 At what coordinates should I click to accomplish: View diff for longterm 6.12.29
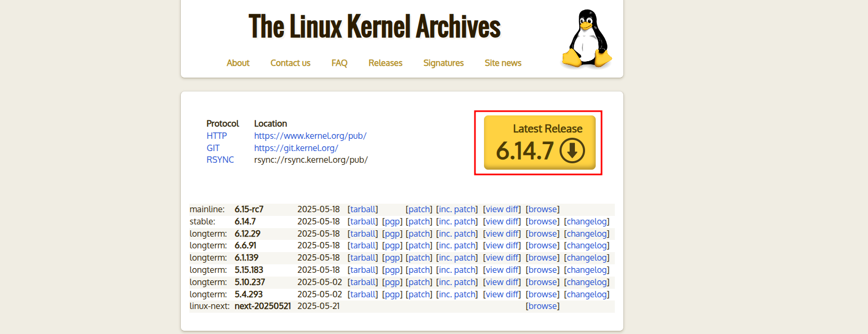click(x=502, y=233)
